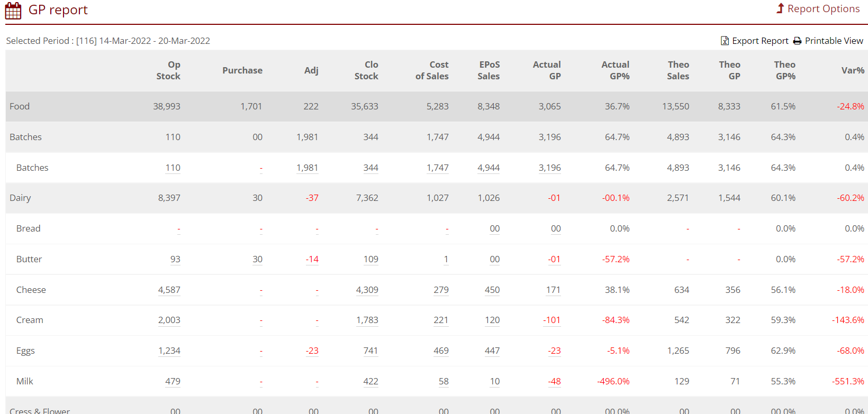Screen dimensions: 868x414
Task: Collapse the Batches category group row
Action: coord(25,137)
